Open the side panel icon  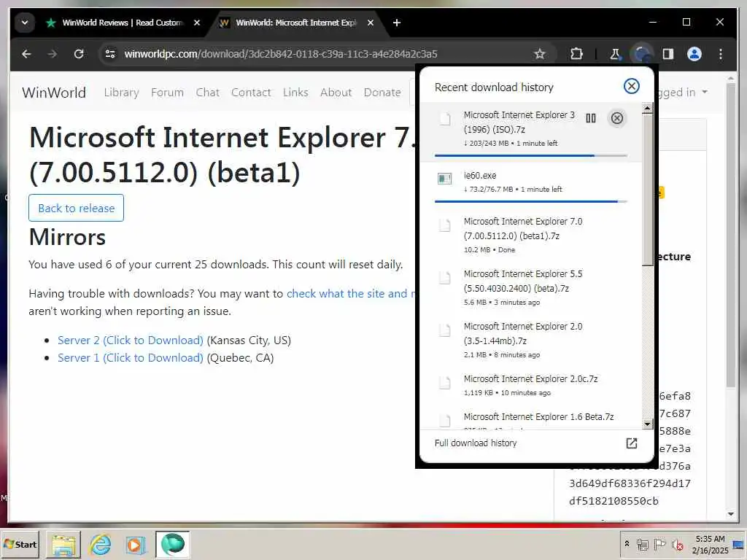coord(668,54)
